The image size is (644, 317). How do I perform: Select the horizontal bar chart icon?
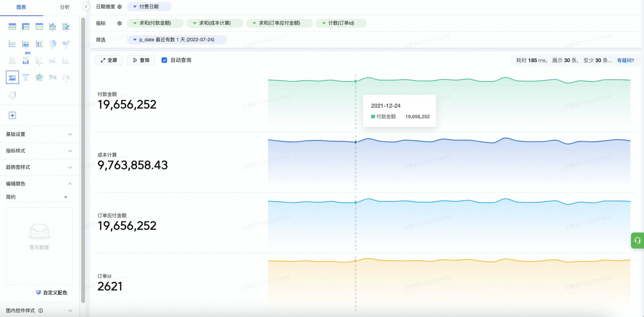click(x=66, y=26)
